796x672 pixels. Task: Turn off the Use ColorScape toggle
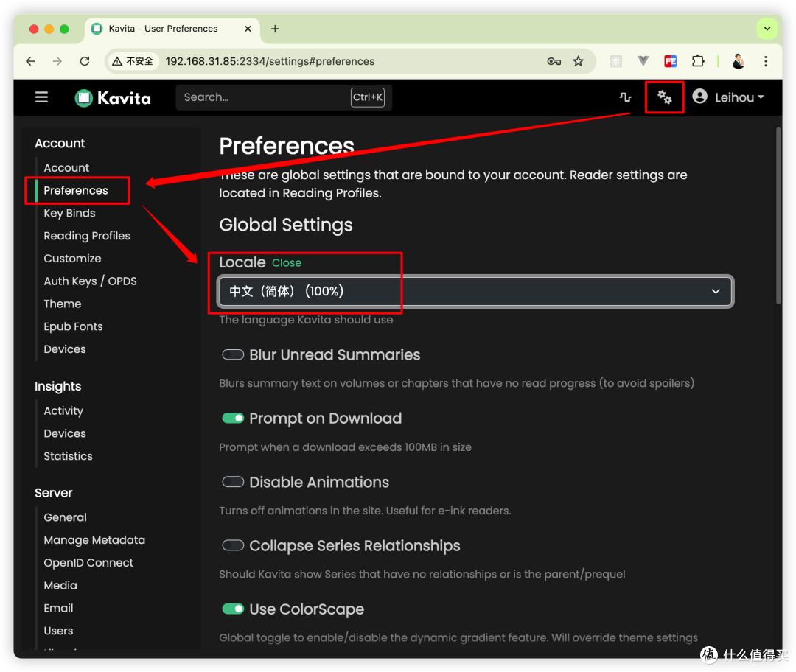(233, 609)
